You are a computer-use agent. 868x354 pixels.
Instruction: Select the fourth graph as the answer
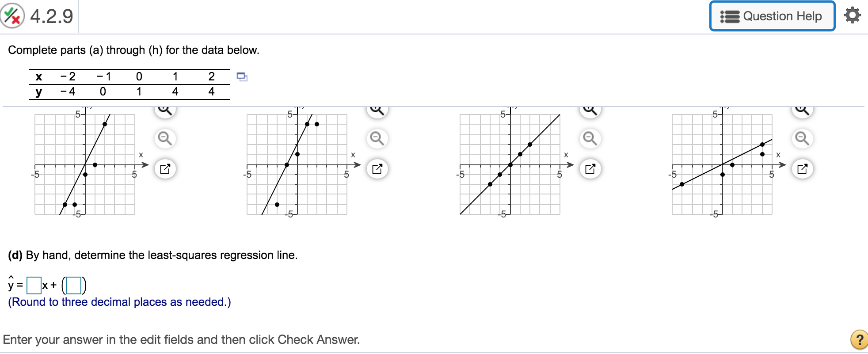coord(723,164)
